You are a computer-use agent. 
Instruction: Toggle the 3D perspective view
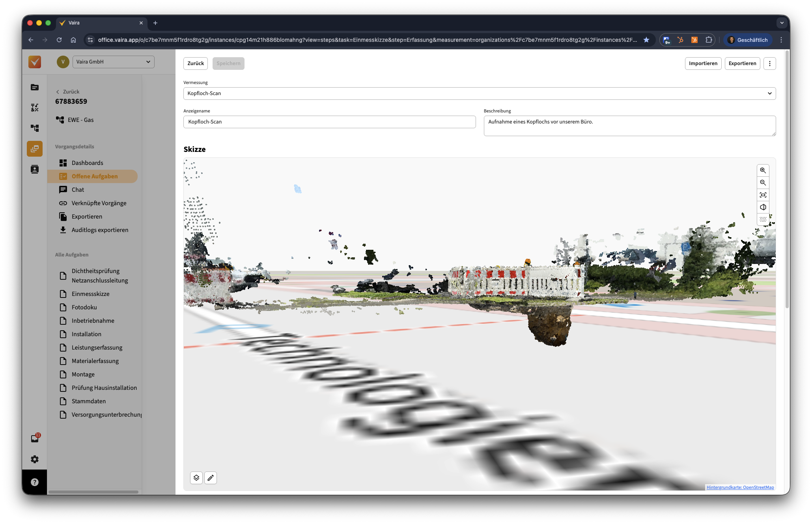coord(763,207)
